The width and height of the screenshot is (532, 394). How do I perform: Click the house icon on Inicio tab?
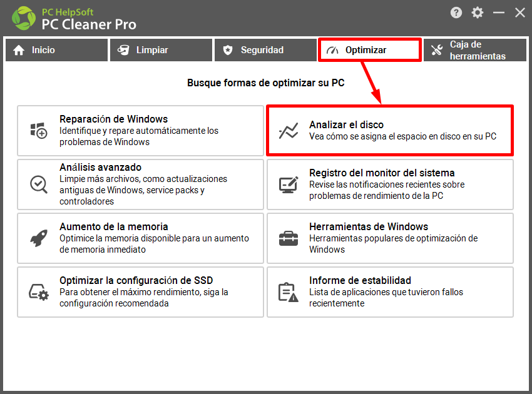point(19,50)
